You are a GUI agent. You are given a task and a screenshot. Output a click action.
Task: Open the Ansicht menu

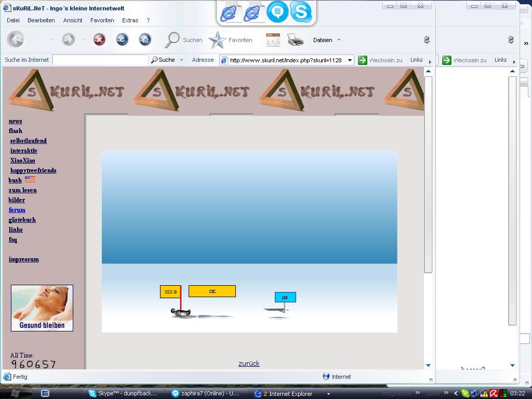pyautogui.click(x=73, y=20)
